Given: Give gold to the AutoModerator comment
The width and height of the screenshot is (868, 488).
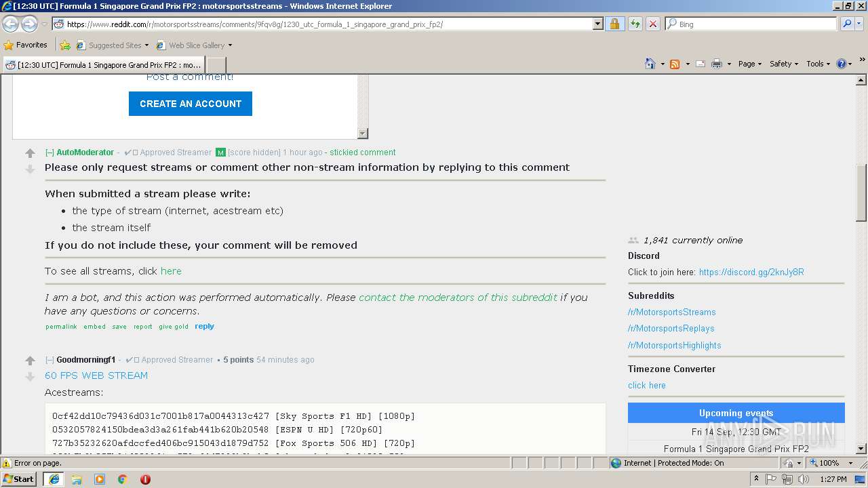Looking at the screenshot, I should pyautogui.click(x=174, y=327).
